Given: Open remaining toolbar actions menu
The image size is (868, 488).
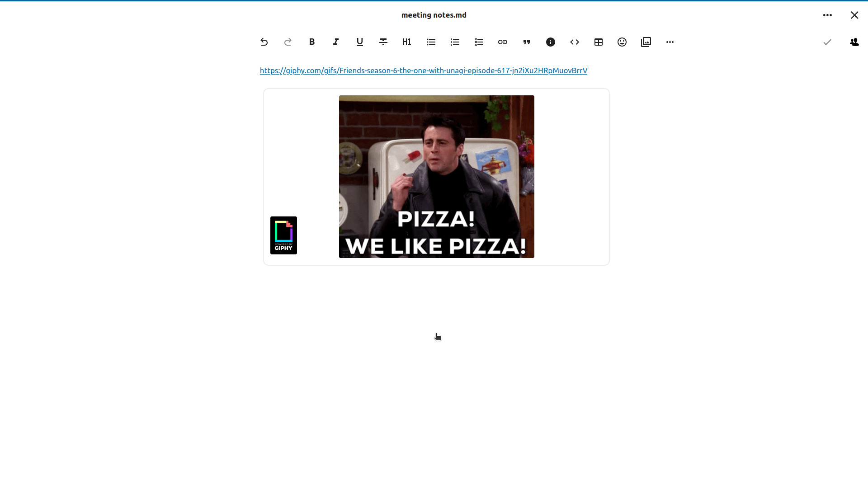Looking at the screenshot, I should [x=670, y=42].
